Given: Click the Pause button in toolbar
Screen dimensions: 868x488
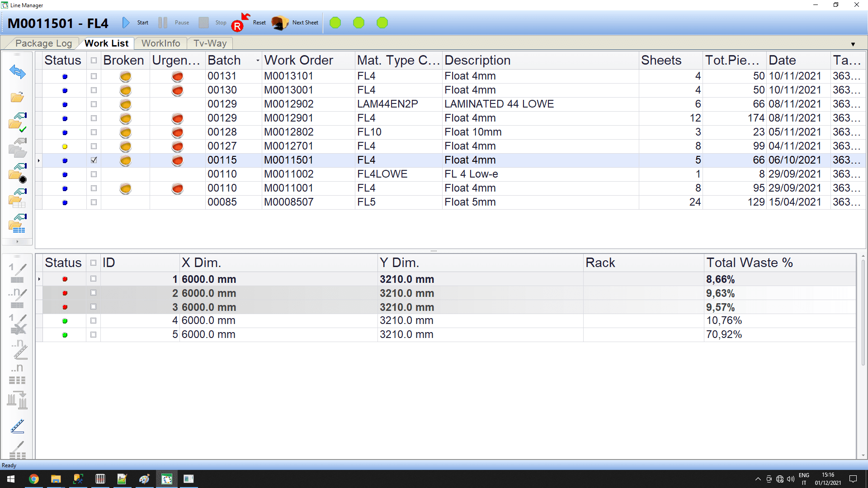Looking at the screenshot, I should click(174, 23).
